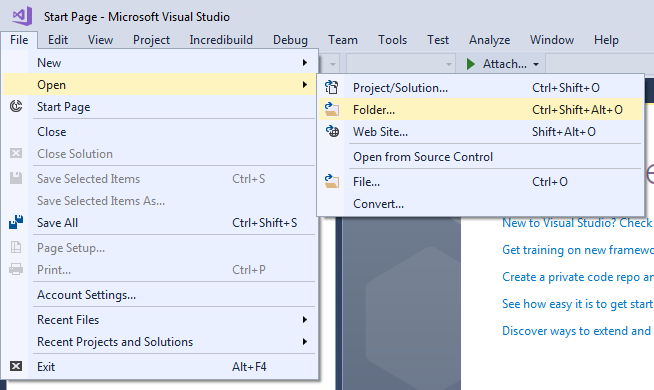Viewport: 654px width, 390px height.
Task: Click the Alt+F4 shortcut text
Action: click(x=249, y=367)
